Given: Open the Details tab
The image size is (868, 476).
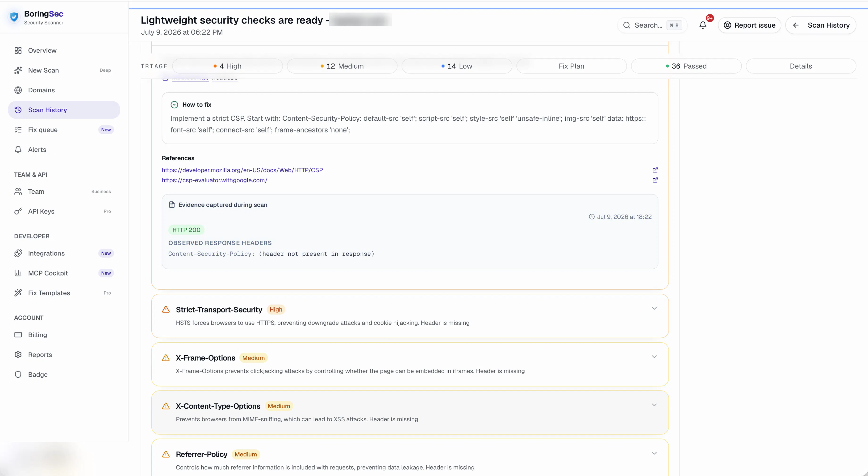Looking at the screenshot, I should [801, 66].
